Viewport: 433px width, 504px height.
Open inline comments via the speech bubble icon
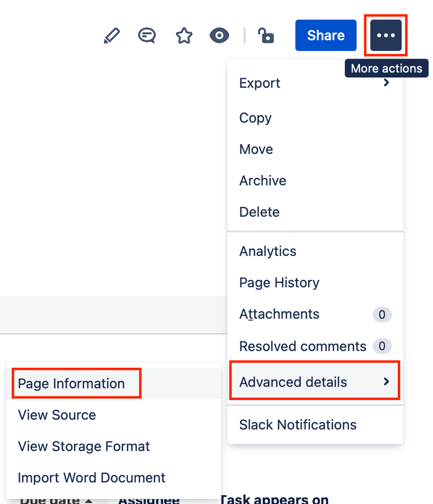(x=147, y=35)
